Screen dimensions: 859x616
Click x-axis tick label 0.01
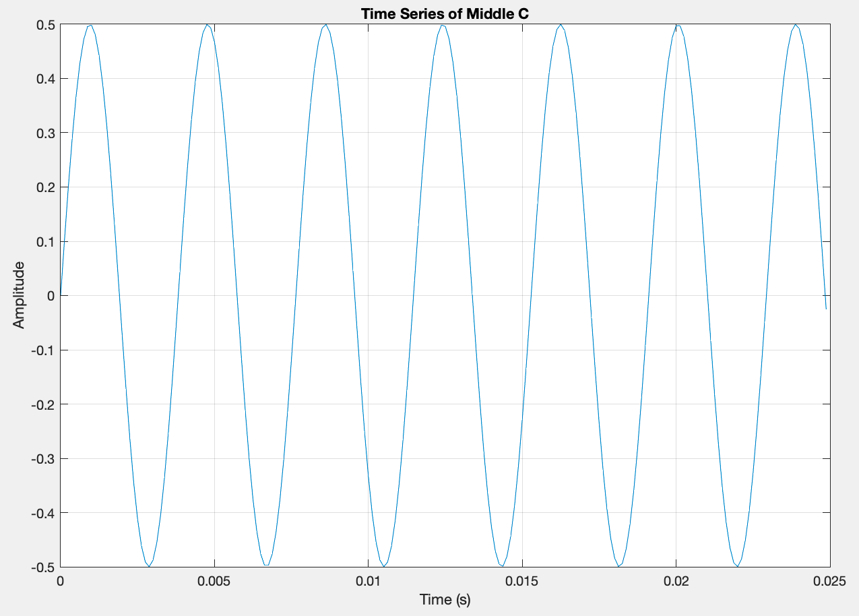point(368,581)
